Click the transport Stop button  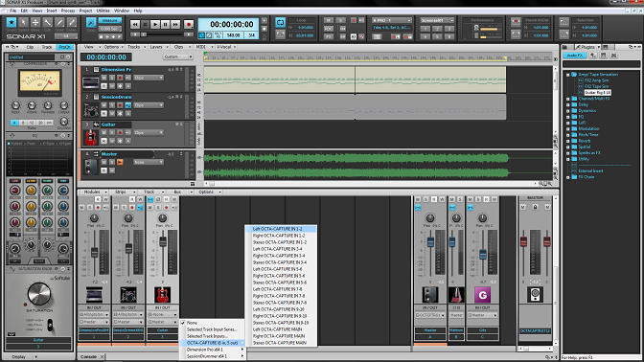(145, 25)
